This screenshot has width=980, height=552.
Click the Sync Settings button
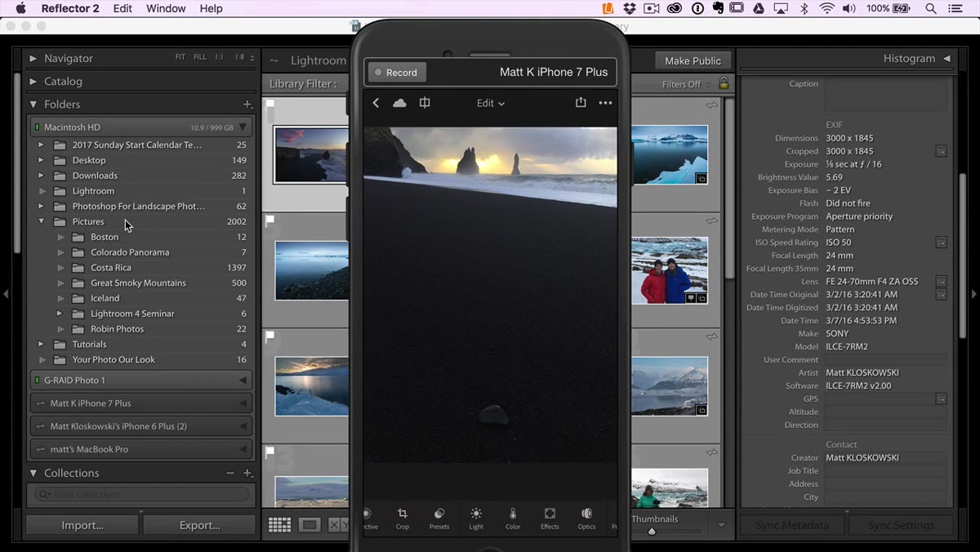901,525
